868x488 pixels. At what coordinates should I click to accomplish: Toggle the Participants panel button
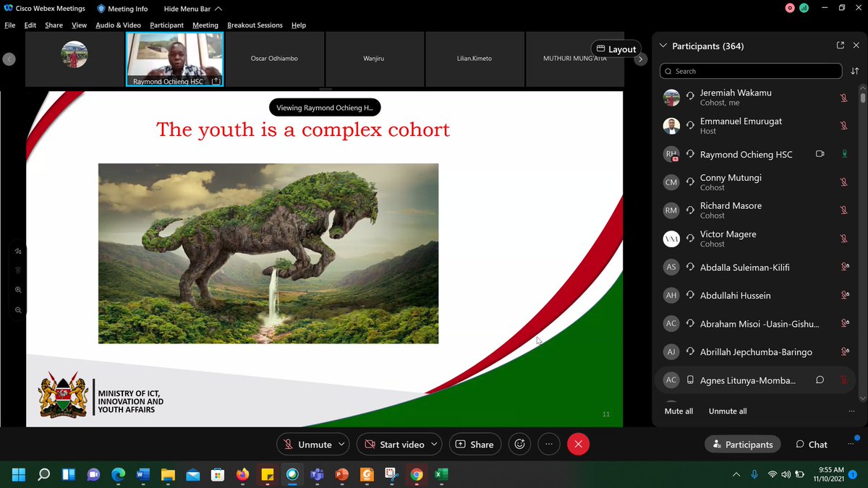click(x=742, y=444)
